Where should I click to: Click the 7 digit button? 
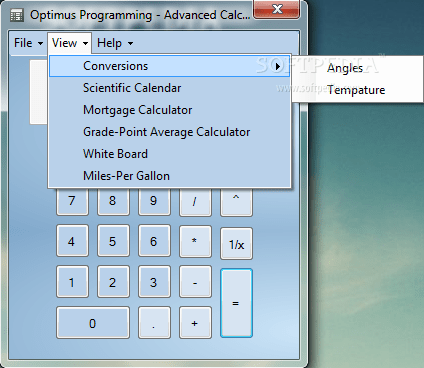click(72, 201)
